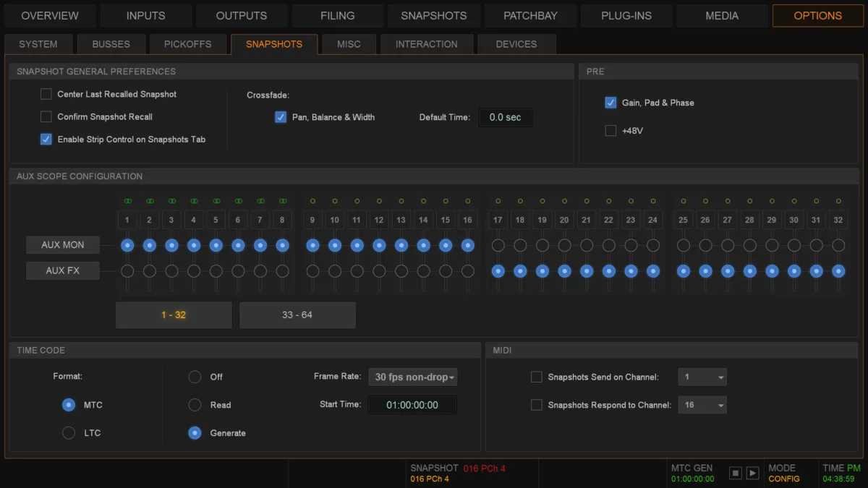This screenshot has width=868, height=488.
Task: Click the aux 12 number box
Action: (x=379, y=220)
